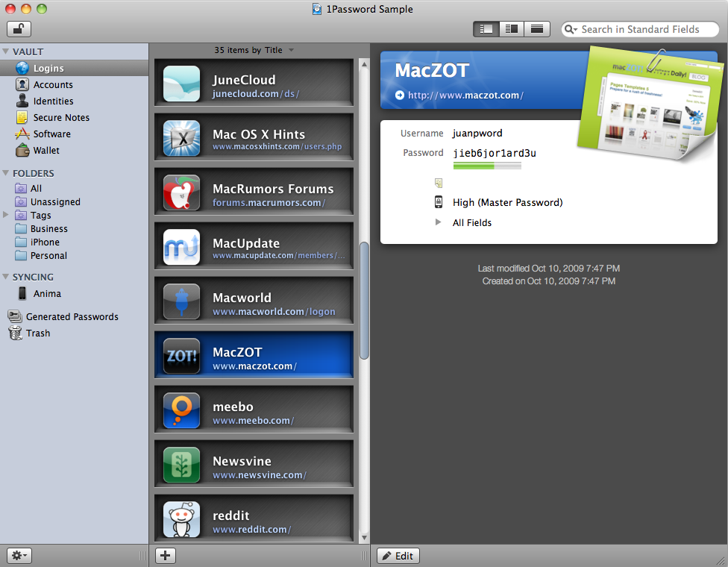Select the Macworld login icon

[x=181, y=301]
